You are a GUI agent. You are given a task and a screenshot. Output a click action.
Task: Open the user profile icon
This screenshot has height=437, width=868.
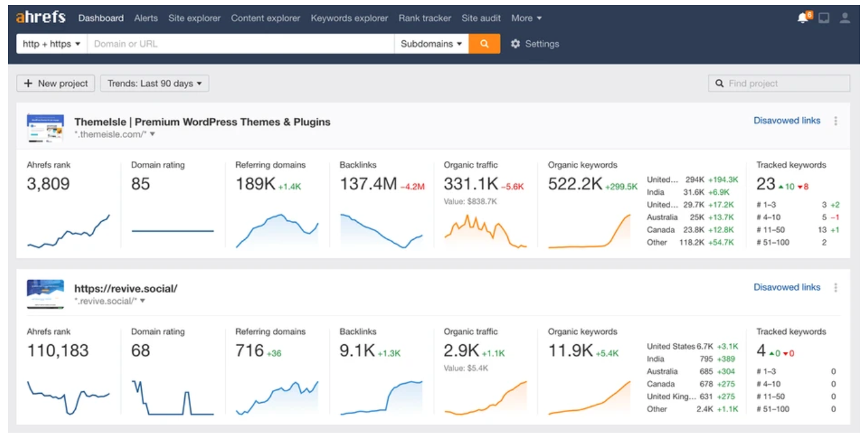845,18
